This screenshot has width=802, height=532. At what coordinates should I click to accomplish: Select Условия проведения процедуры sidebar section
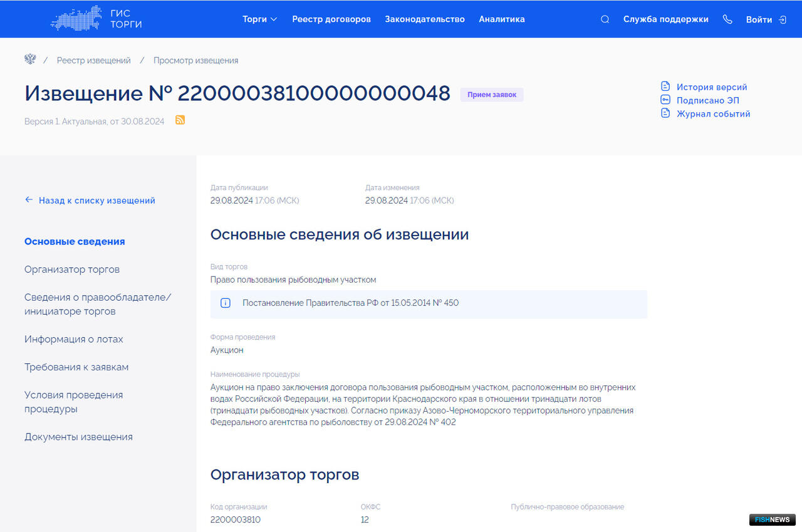[74, 402]
